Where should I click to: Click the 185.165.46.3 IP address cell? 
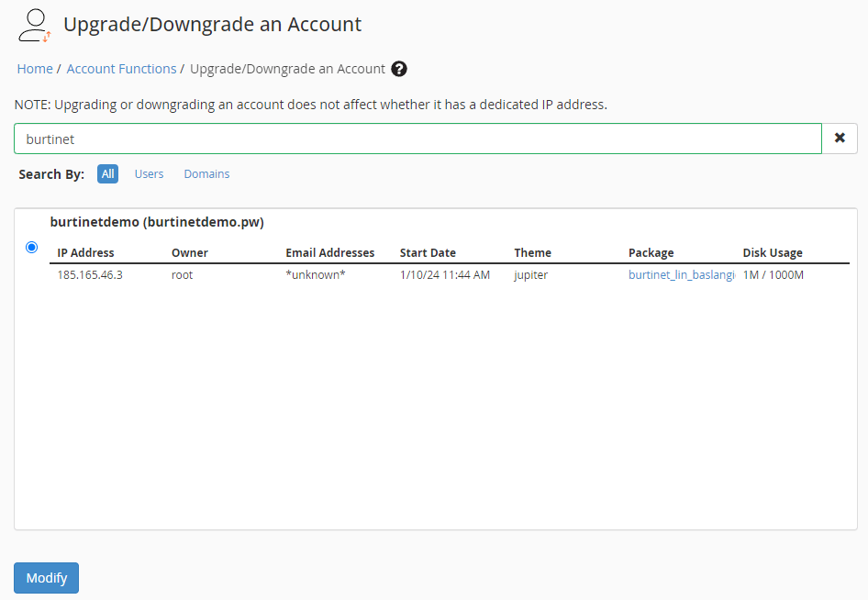tap(90, 274)
